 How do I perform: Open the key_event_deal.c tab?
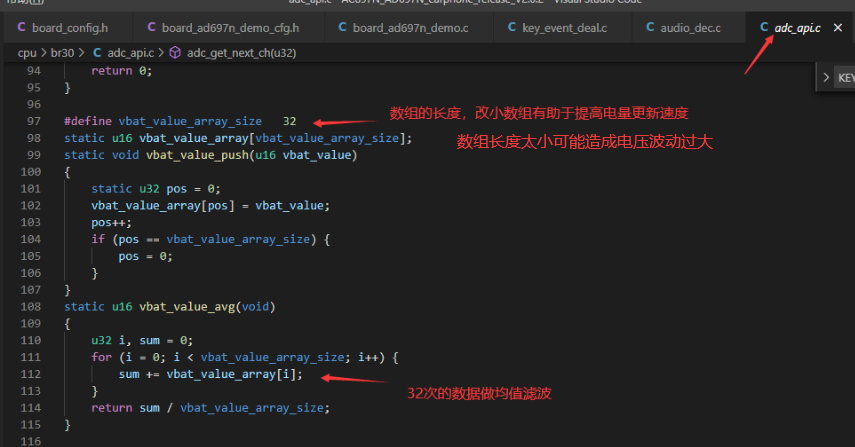pyautogui.click(x=562, y=27)
